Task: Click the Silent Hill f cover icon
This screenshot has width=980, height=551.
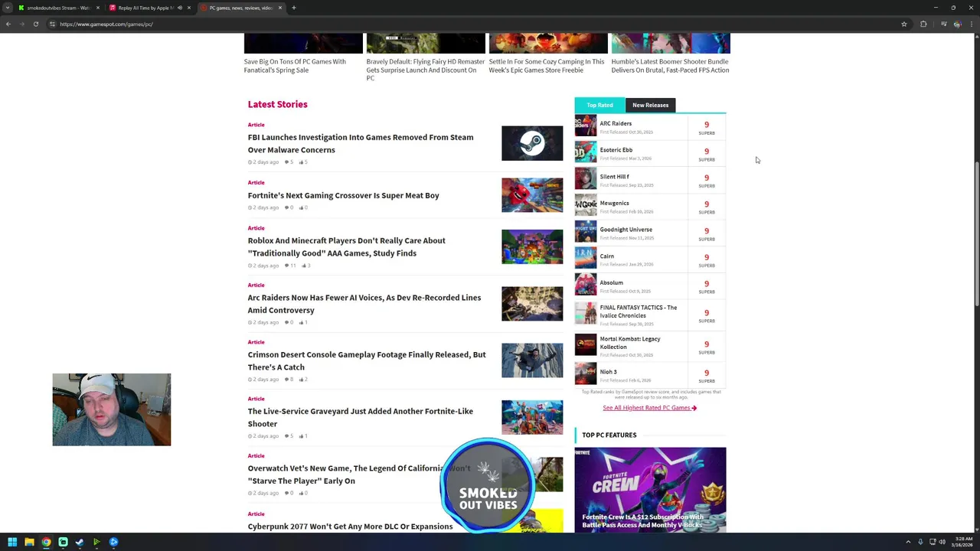Action: (x=586, y=178)
